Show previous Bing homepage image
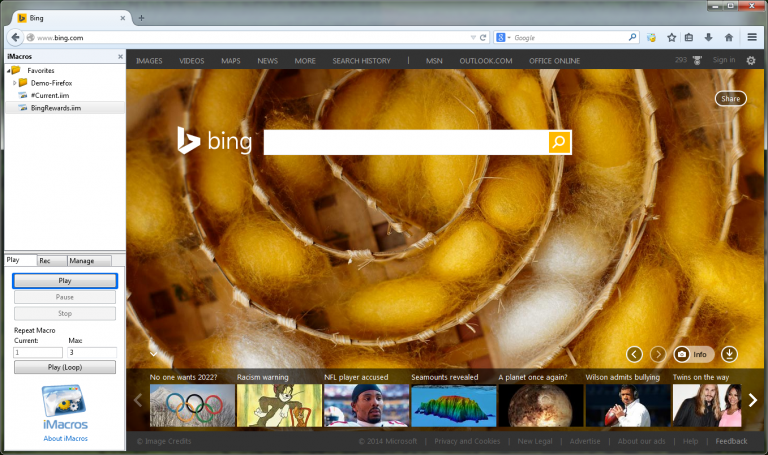 pyautogui.click(x=634, y=354)
